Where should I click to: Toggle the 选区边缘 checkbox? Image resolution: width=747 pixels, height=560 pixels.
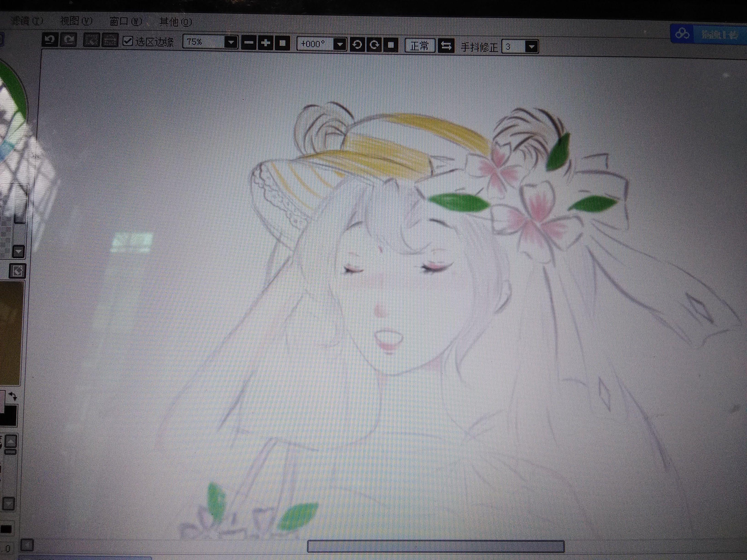pos(128,41)
